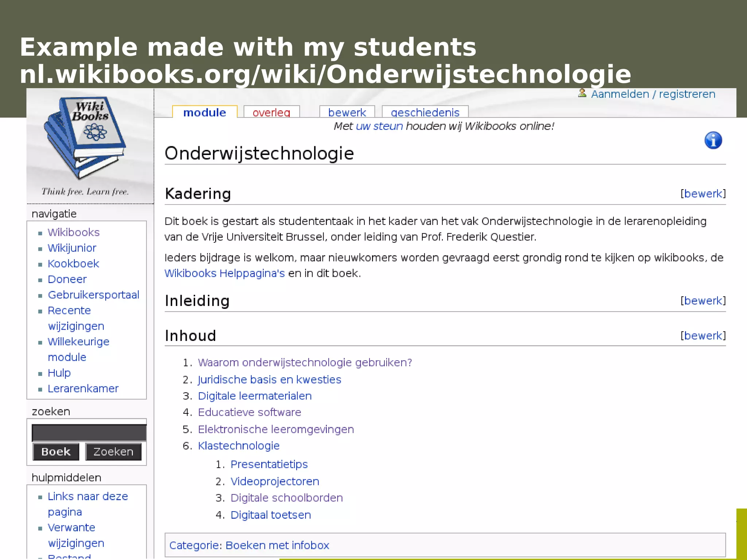Open 'Juridische basis en kwesties' chapter
747x560 pixels.
(270, 380)
